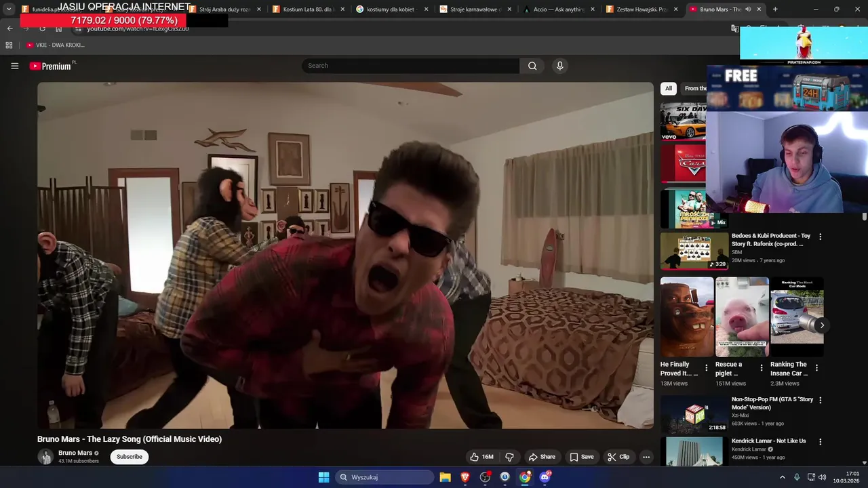Open the YouTube hamburger guide menu
868x488 pixels.
point(14,66)
